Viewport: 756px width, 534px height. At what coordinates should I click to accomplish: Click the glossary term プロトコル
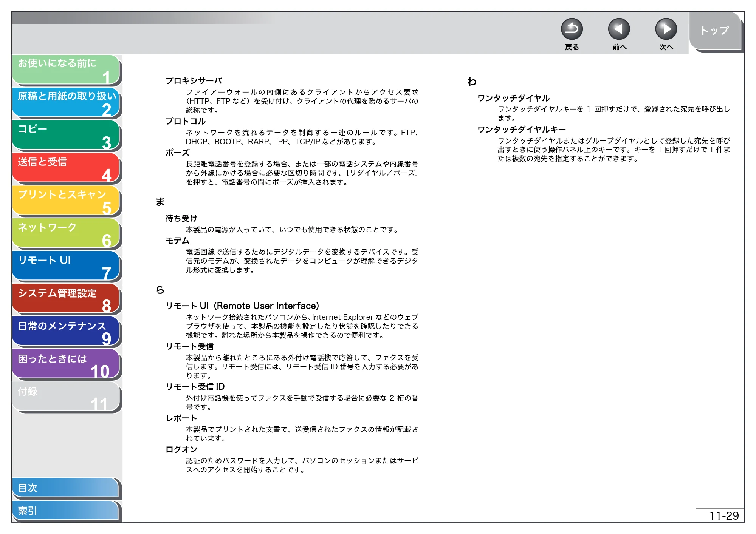186,121
